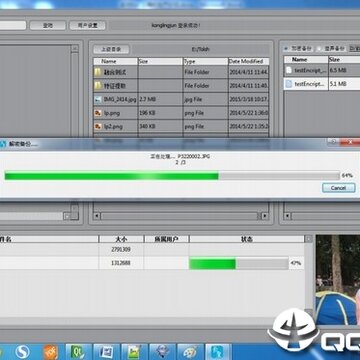Click the lp.png file icon
360x360 pixels.
click(x=98, y=113)
